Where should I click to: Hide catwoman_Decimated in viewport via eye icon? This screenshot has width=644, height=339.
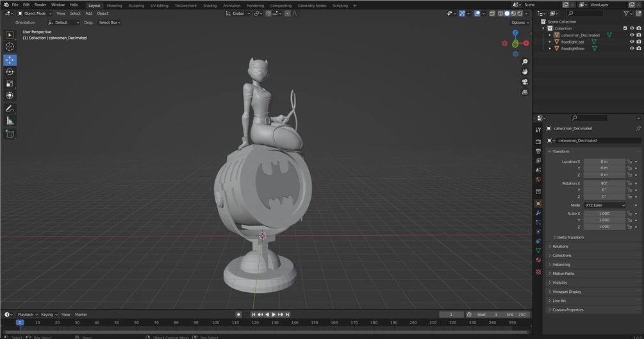[632, 35]
